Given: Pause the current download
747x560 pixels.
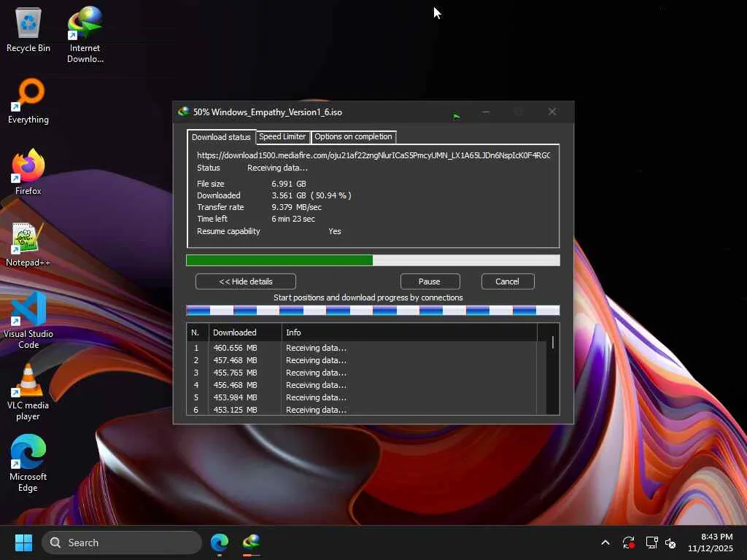Looking at the screenshot, I should (x=430, y=281).
